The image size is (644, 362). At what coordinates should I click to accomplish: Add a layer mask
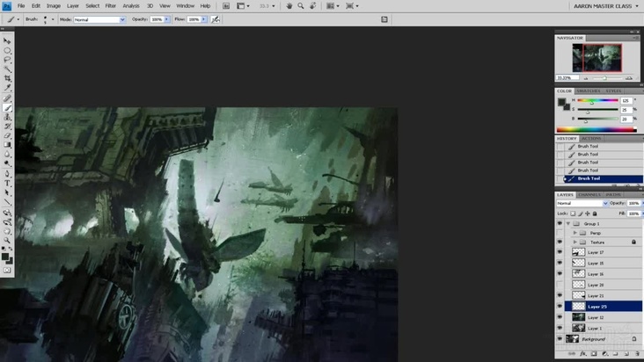pos(594,353)
